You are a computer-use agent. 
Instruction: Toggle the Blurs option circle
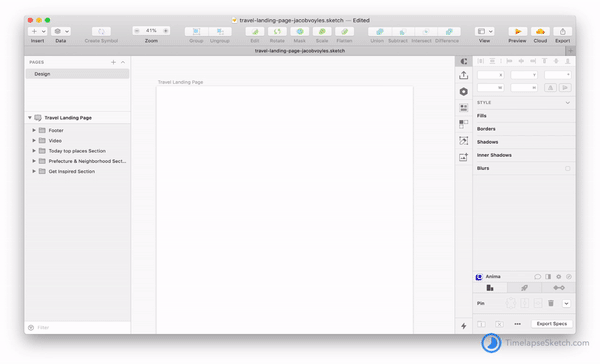tap(567, 168)
